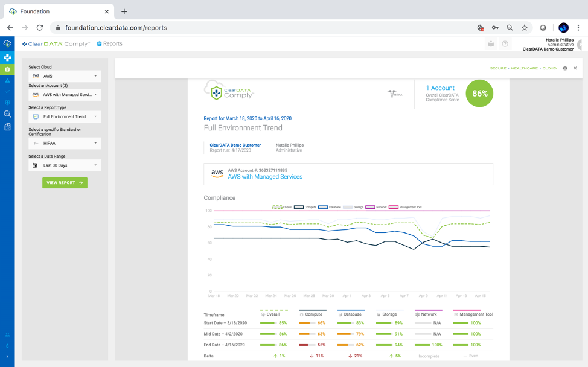Close the report panel with the X
588x367 pixels.
click(x=575, y=68)
